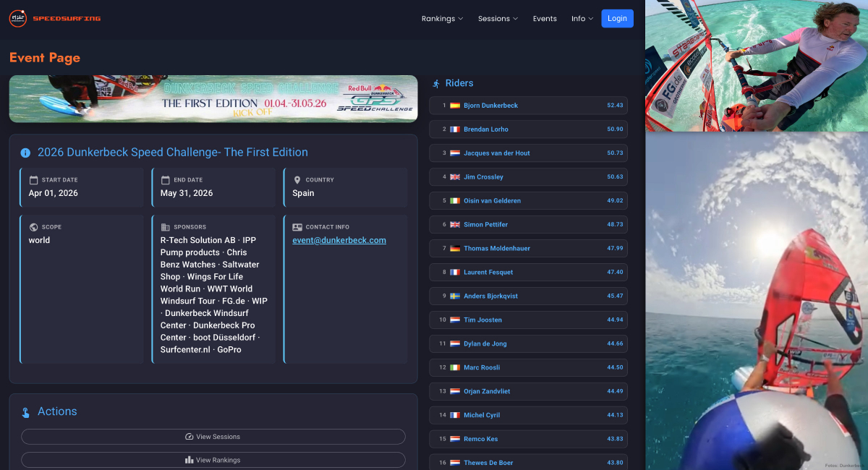
Task: Click the building icon beside Sponsors
Action: pos(166,227)
